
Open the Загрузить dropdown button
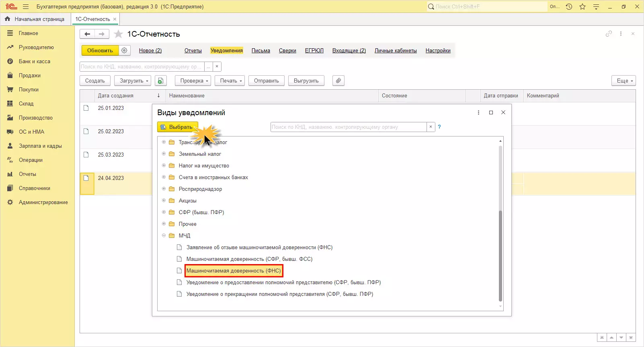pyautogui.click(x=132, y=81)
